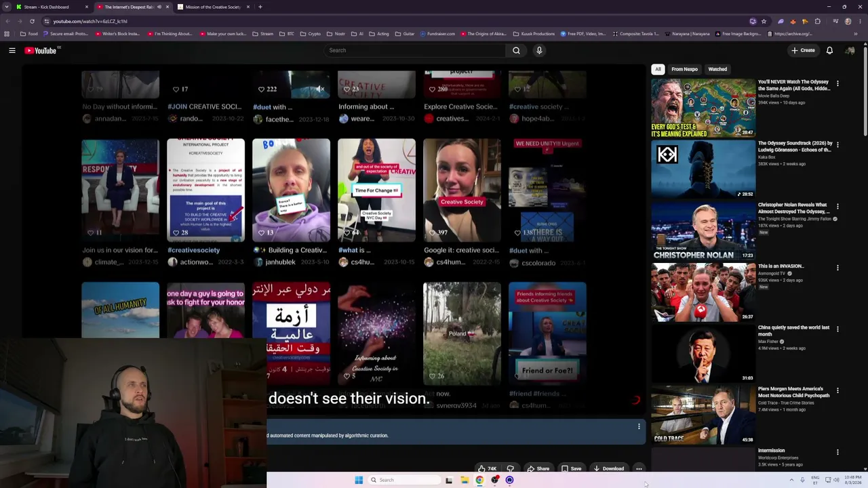Select the From Nexpo filter chip
The height and width of the screenshot is (488, 868).
click(x=684, y=69)
